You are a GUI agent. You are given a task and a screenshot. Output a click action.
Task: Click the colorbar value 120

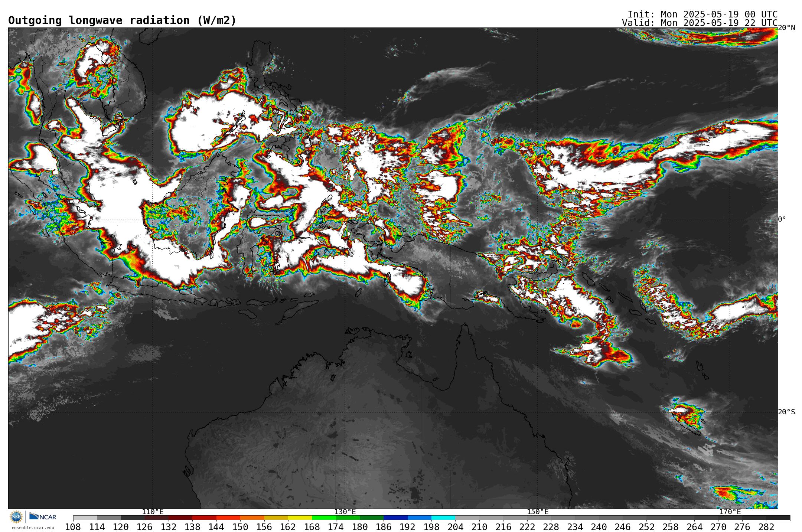121,527
